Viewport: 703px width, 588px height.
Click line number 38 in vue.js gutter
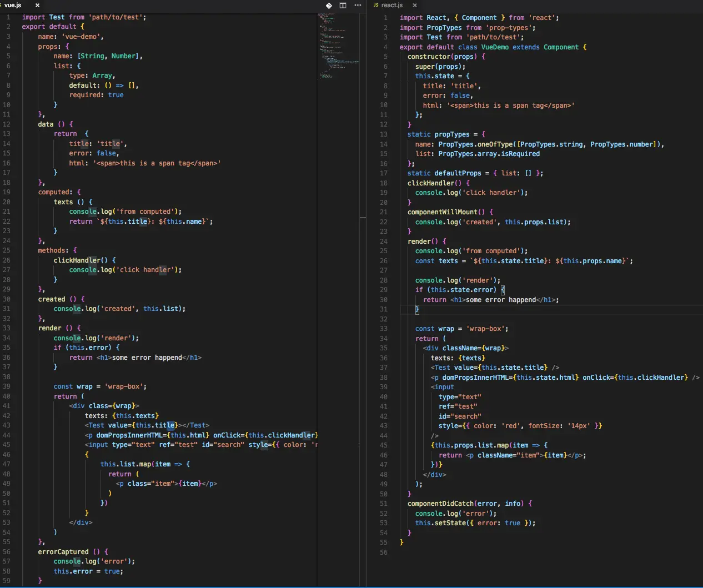[7, 377]
